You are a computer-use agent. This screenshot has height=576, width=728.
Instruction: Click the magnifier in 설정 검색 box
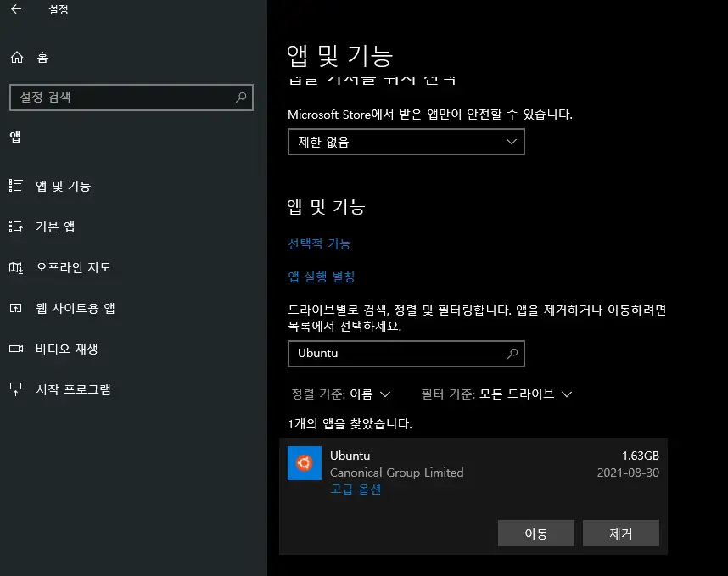tap(241, 97)
